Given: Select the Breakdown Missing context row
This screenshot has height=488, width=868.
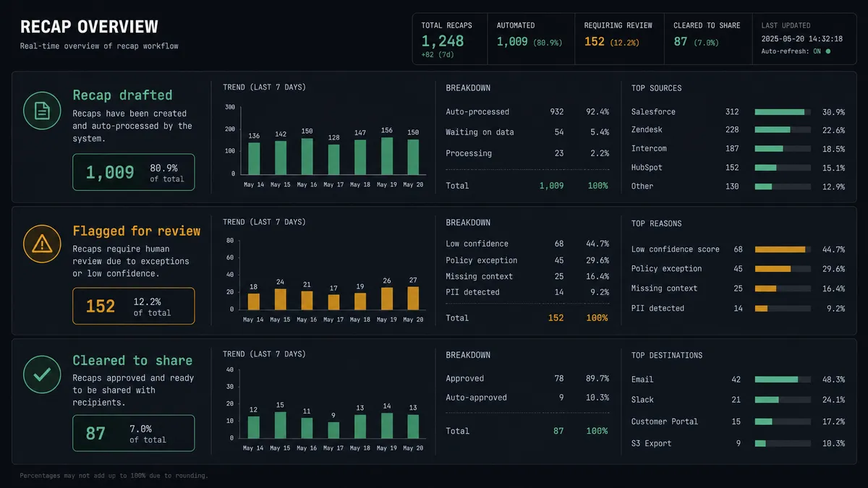Looking at the screenshot, I should 527,276.
